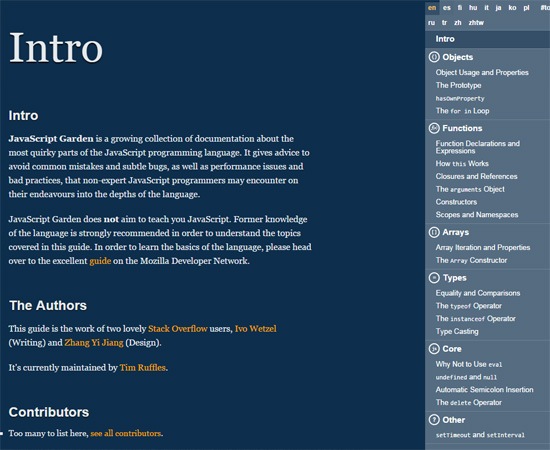The width and height of the screenshot is (550, 450).
Task: Open the Constructors topic
Action: coord(456,202)
